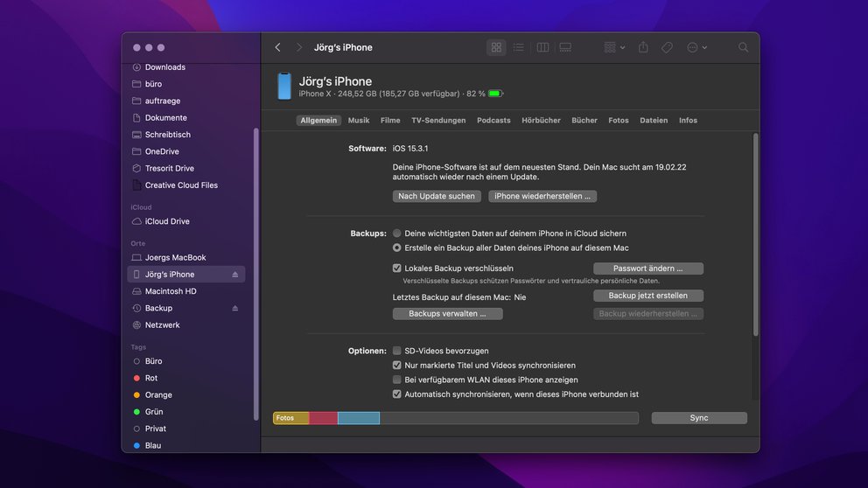Switch to the Musik tab

tap(359, 120)
